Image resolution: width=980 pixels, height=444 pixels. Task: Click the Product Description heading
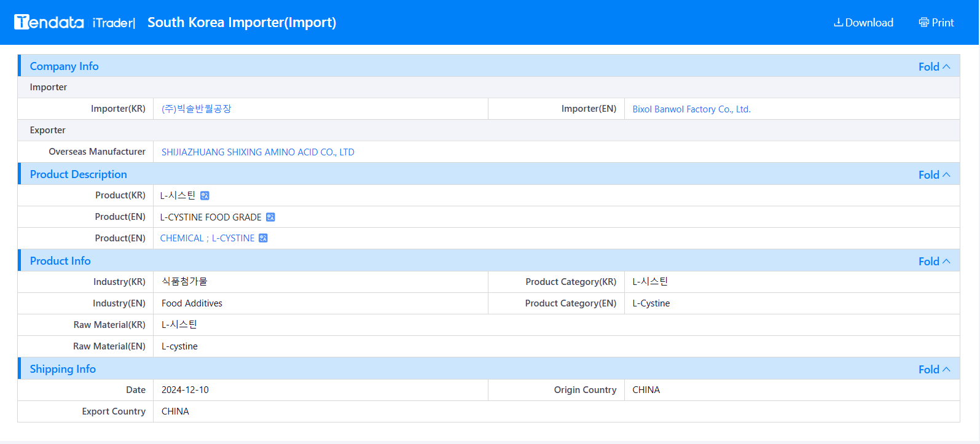point(78,174)
